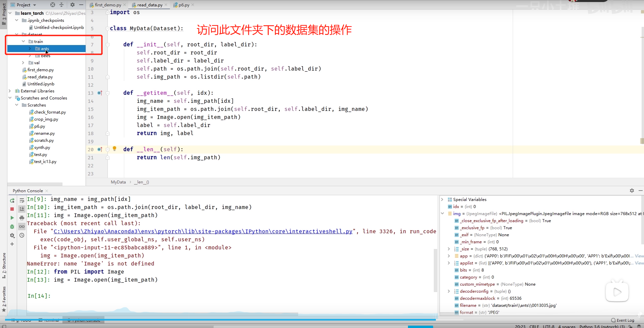The height and width of the screenshot is (328, 644).
Task: Open the Python Console tab
Action: [x=28, y=191]
